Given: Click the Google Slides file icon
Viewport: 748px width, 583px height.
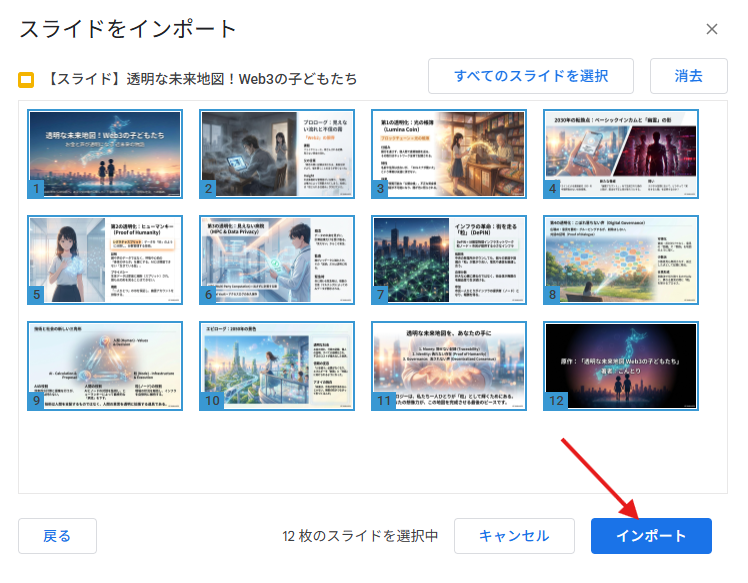Looking at the screenshot, I should coord(28,79).
